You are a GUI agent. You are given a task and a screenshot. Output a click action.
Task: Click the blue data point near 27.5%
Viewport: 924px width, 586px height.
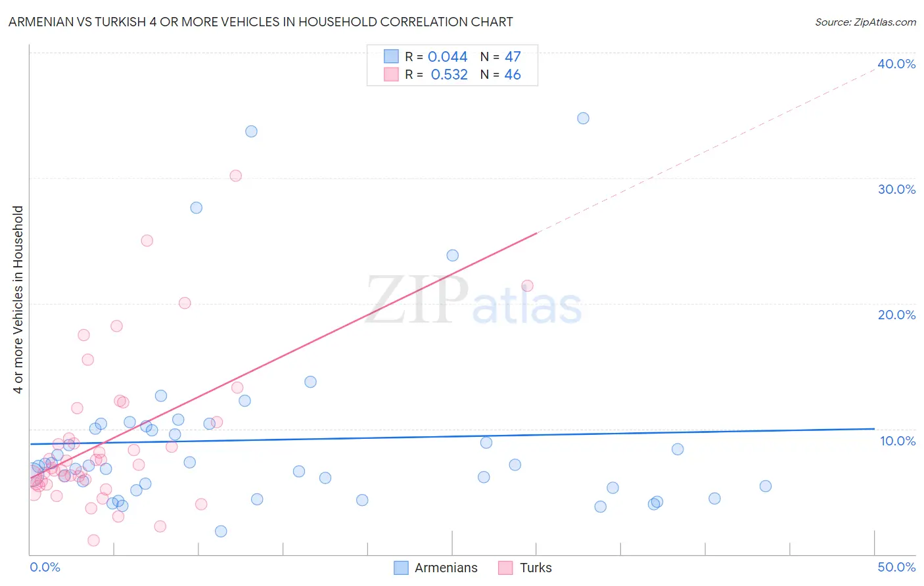pyautogui.click(x=196, y=208)
